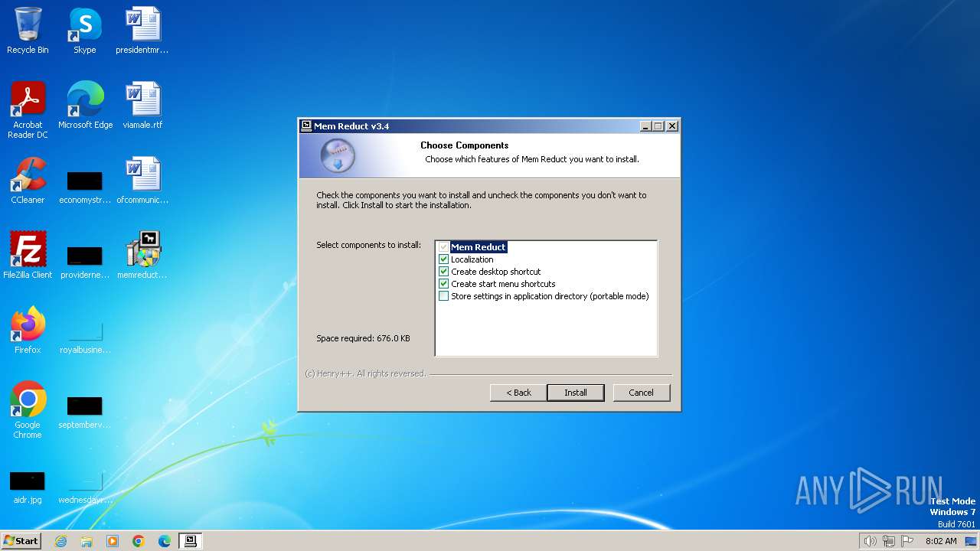Uncheck Create start menu shortcuts
Viewport: 980px width, 551px height.
(443, 284)
